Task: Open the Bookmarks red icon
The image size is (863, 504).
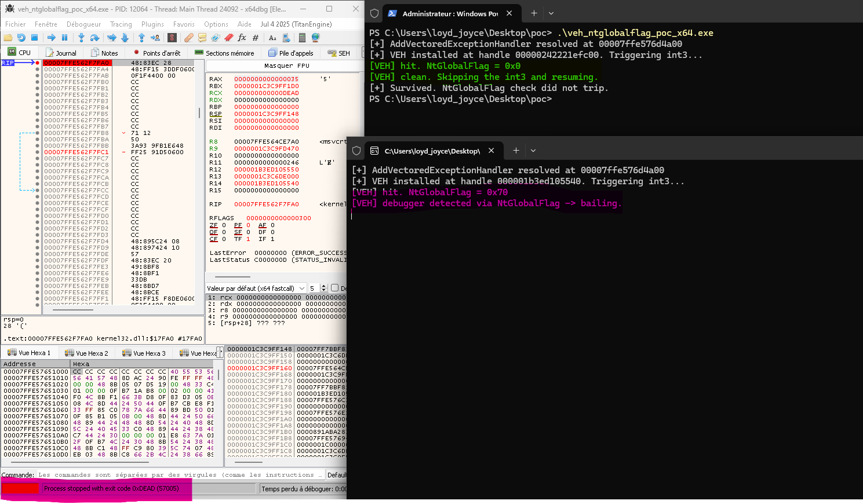Action: (x=228, y=38)
